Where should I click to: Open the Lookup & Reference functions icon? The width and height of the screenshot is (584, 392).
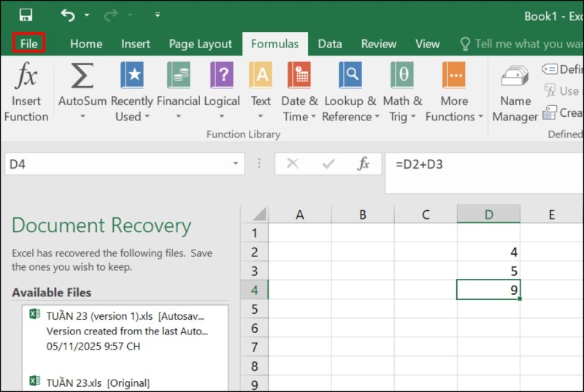[x=350, y=75]
